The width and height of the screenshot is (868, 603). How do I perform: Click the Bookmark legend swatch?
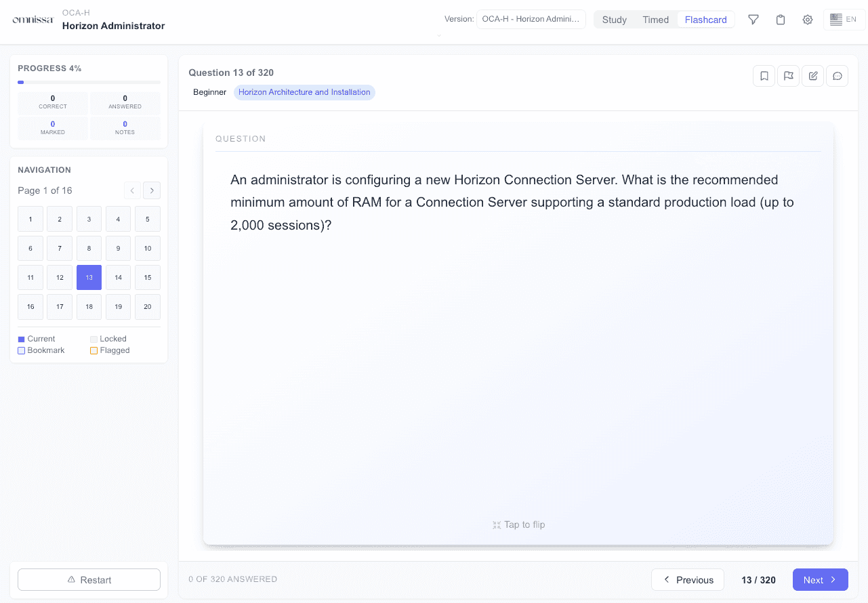(x=21, y=351)
